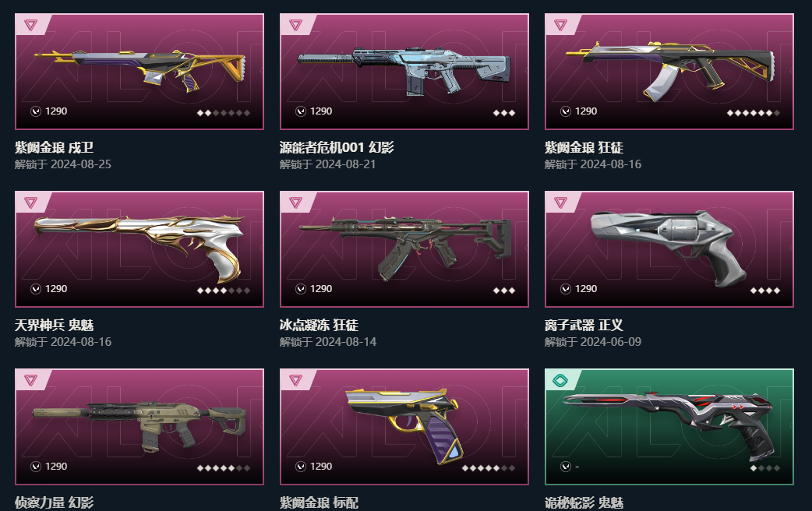Click the 1290 price on 紫阙金琅 标配 card

(321, 467)
